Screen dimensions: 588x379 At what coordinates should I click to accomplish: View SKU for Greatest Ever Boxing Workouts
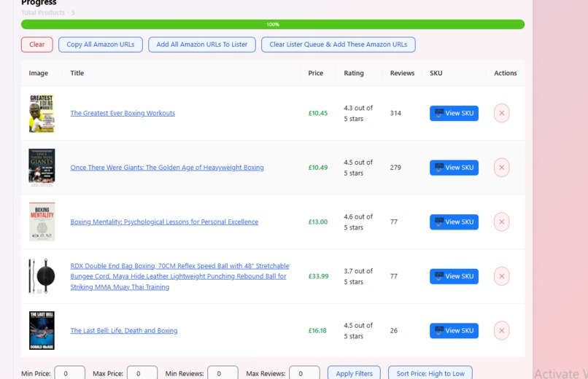[454, 113]
